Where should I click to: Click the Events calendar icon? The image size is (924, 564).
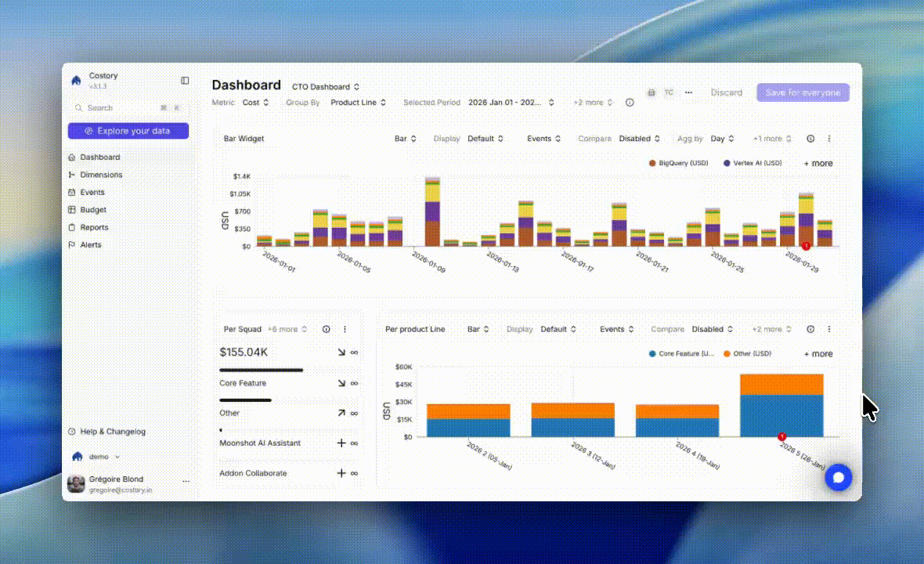(x=72, y=192)
